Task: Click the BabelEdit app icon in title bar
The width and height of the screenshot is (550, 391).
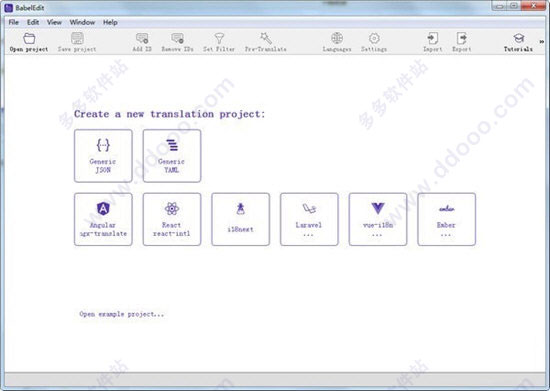Action: 9,7
